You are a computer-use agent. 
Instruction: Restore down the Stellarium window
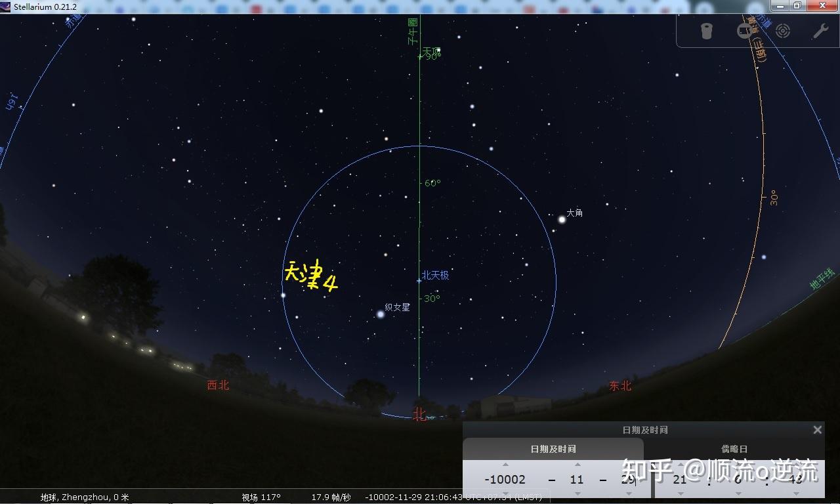(796, 6)
